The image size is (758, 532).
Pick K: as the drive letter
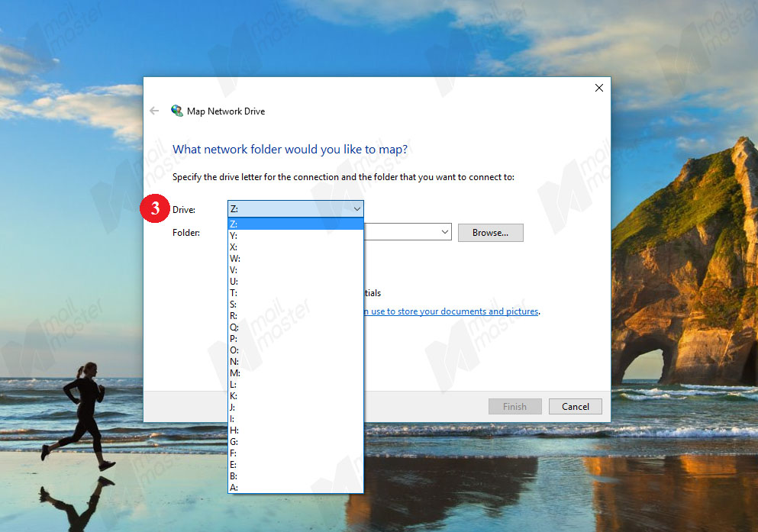tap(295, 395)
